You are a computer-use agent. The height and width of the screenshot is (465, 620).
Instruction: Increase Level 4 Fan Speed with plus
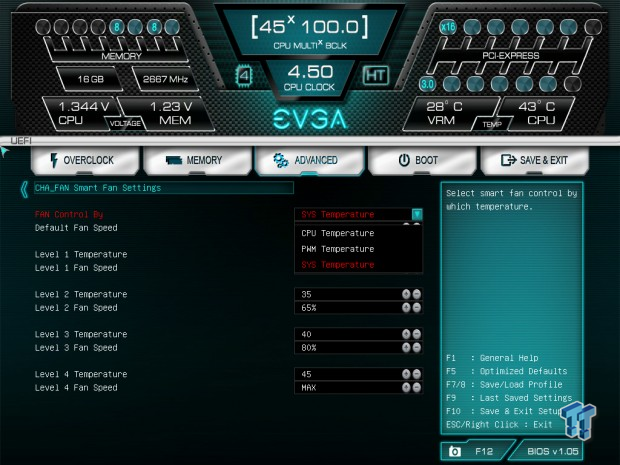[x=406, y=388]
